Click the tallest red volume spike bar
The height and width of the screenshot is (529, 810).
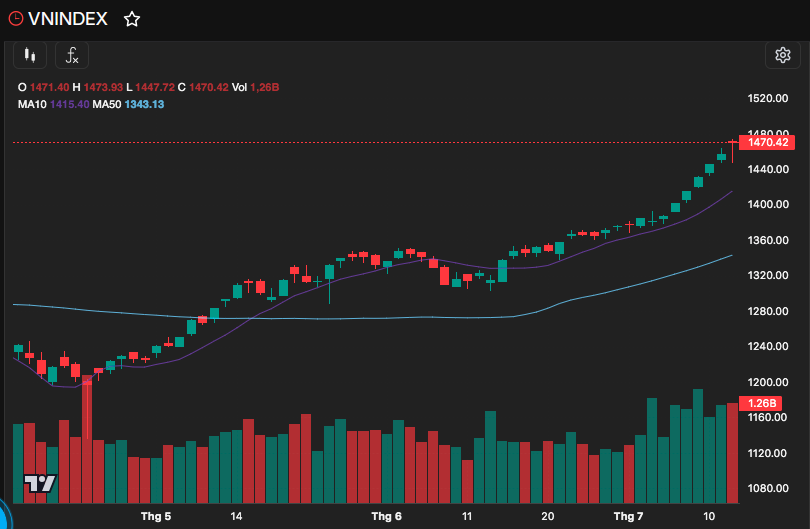[x=87, y=439]
